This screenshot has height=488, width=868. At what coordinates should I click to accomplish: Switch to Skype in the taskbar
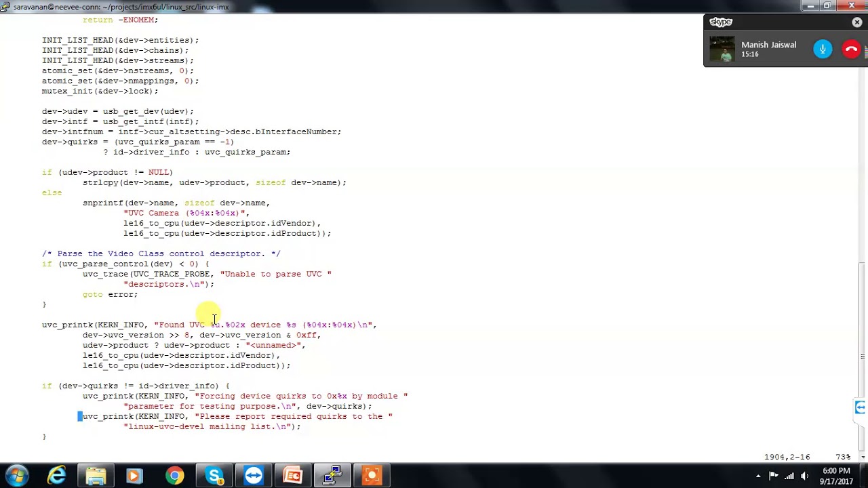click(214, 476)
